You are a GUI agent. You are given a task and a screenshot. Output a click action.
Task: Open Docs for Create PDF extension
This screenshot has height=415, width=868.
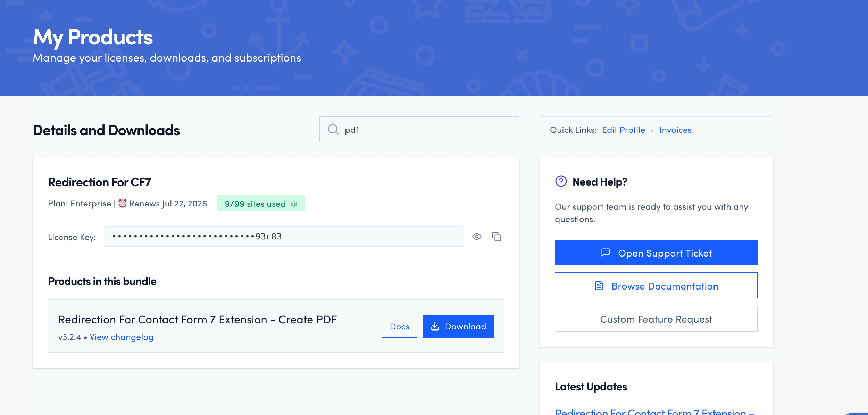tap(399, 326)
